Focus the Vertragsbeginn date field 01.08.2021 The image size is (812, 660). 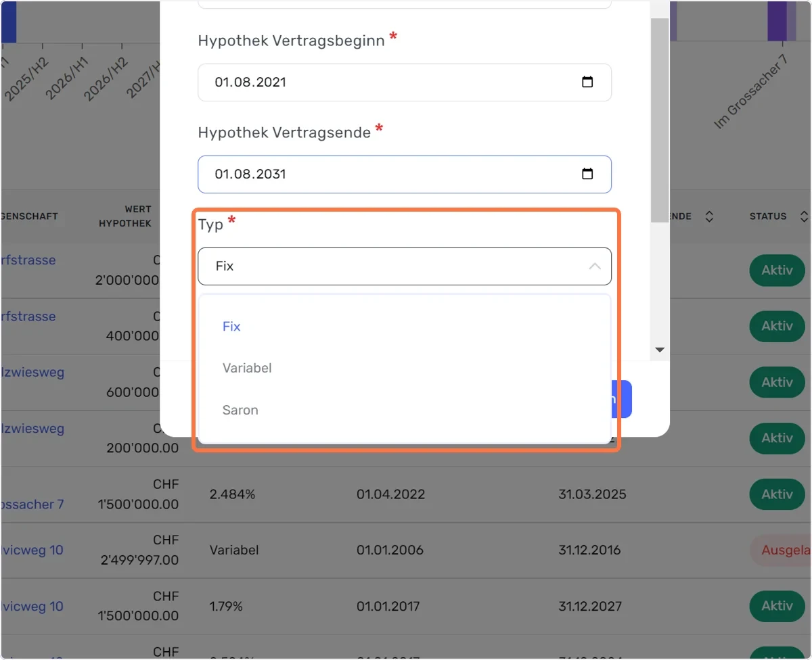pyautogui.click(x=405, y=82)
